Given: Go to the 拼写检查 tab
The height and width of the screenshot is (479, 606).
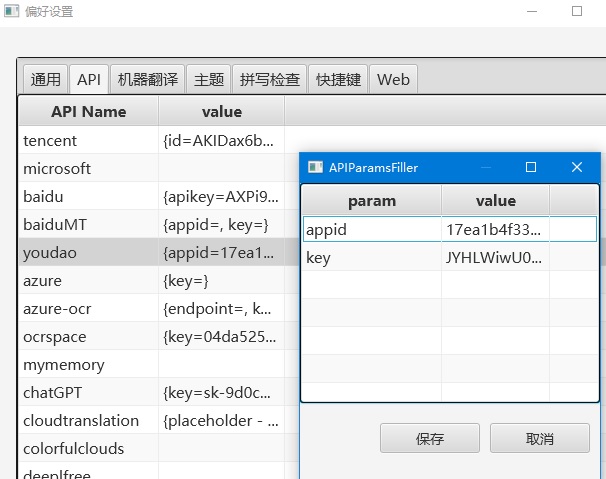Looking at the screenshot, I should tap(270, 80).
